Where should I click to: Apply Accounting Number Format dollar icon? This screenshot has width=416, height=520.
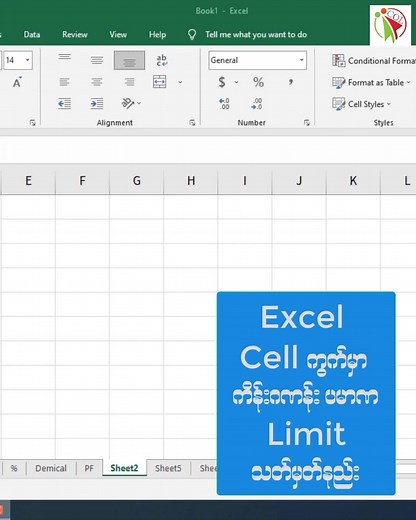[x=222, y=82]
